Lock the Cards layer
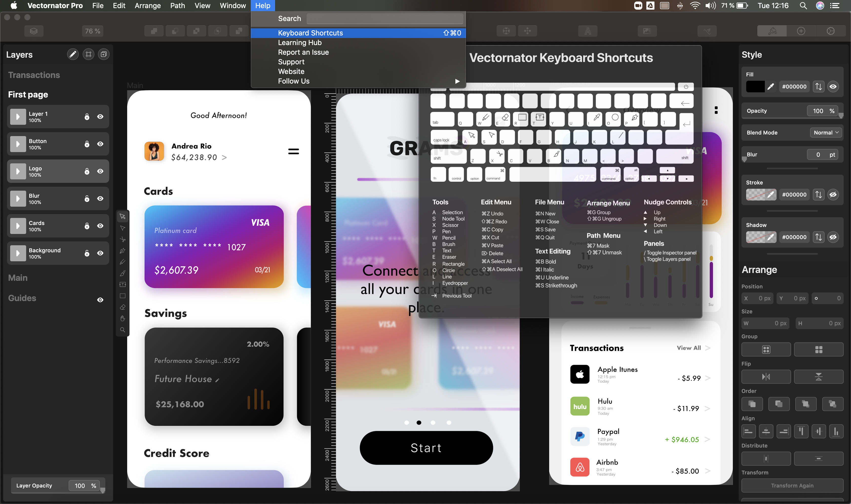This screenshot has height=504, width=851. click(x=87, y=226)
